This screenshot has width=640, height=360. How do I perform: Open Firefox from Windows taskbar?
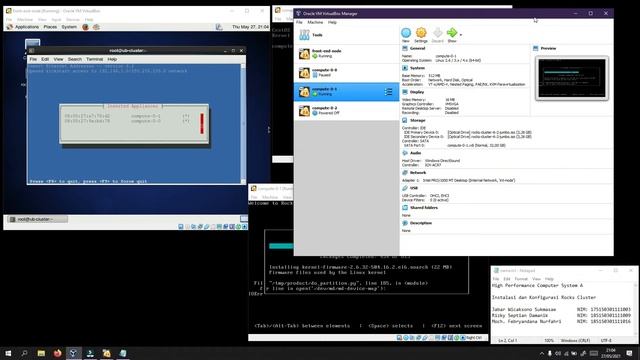coord(57,353)
